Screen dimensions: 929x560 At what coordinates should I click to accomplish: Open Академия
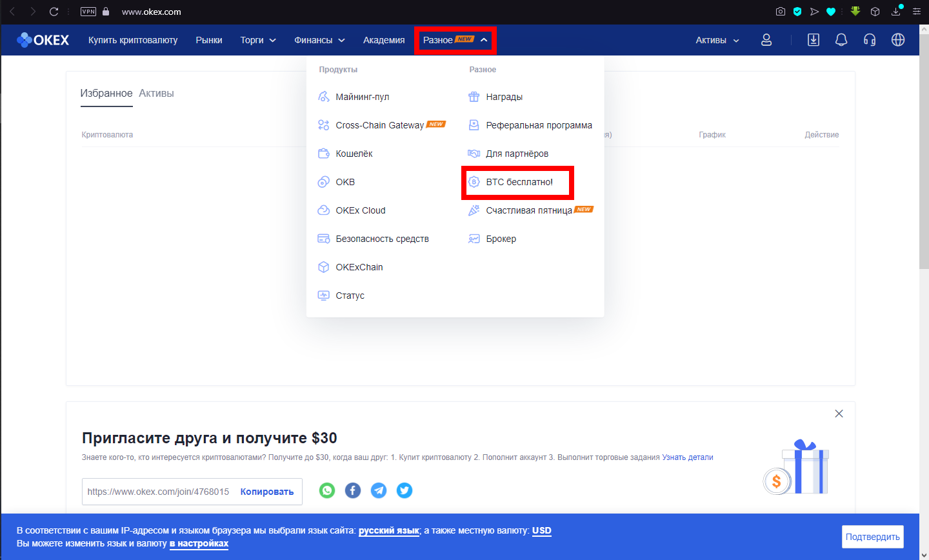384,40
